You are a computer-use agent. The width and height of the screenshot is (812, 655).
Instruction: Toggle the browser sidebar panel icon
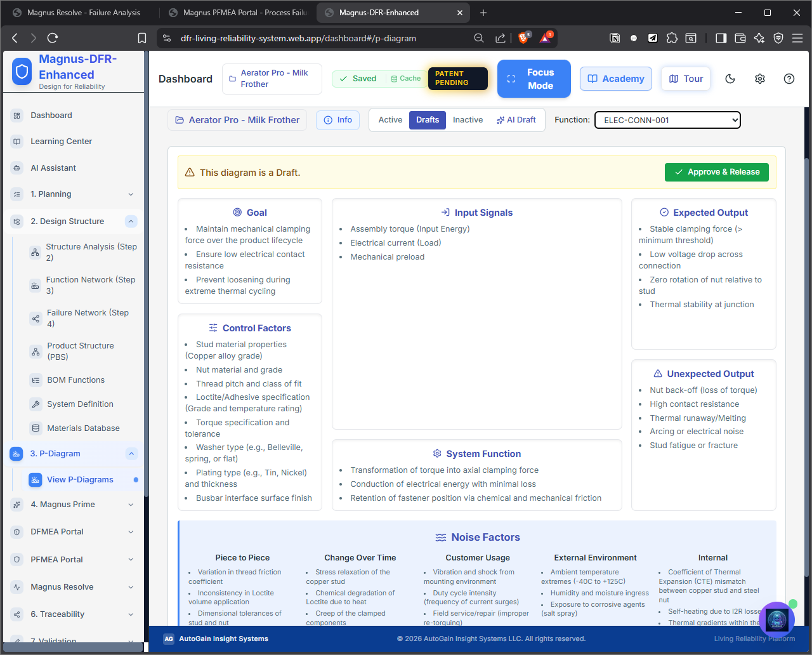[721, 38]
